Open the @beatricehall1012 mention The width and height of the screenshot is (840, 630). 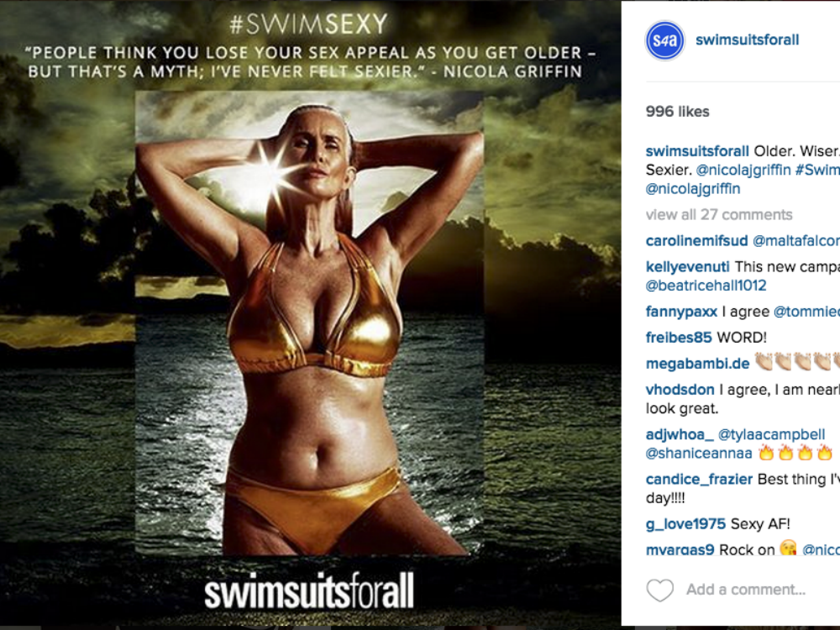point(706,286)
